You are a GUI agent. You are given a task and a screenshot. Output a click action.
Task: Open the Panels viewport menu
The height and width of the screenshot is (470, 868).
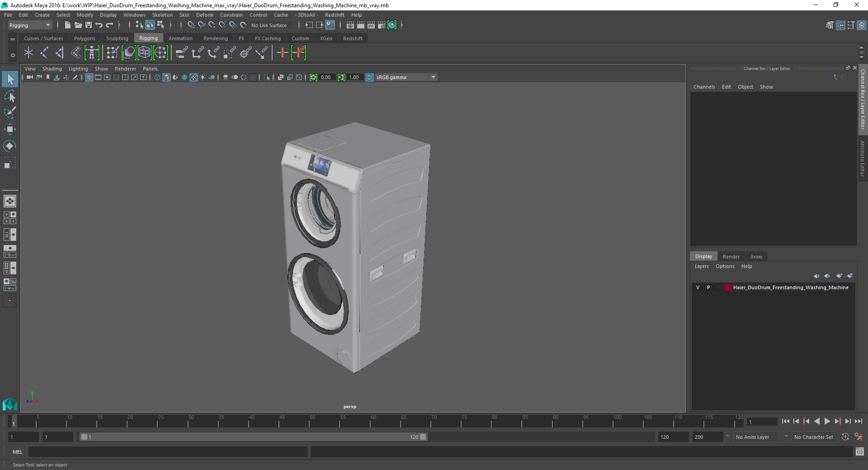coord(150,69)
